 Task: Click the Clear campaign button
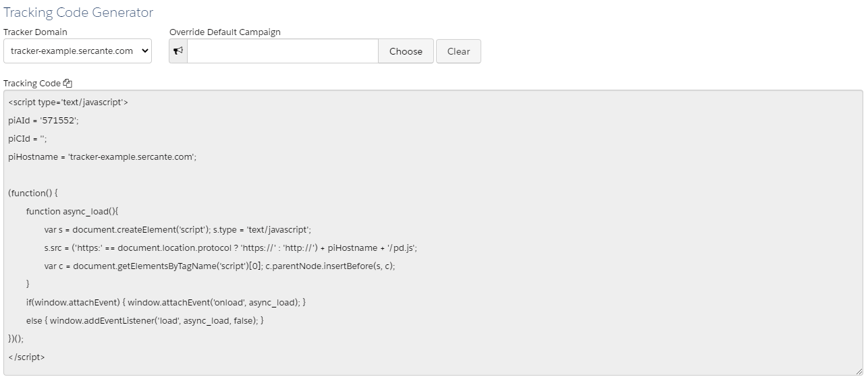tap(458, 51)
